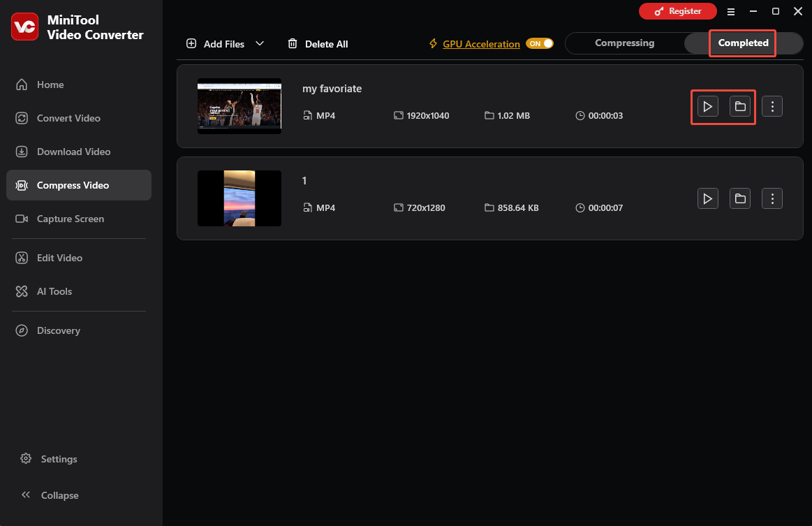Open Settings in sidebar
Screen dimensions: 812x526
49,459
